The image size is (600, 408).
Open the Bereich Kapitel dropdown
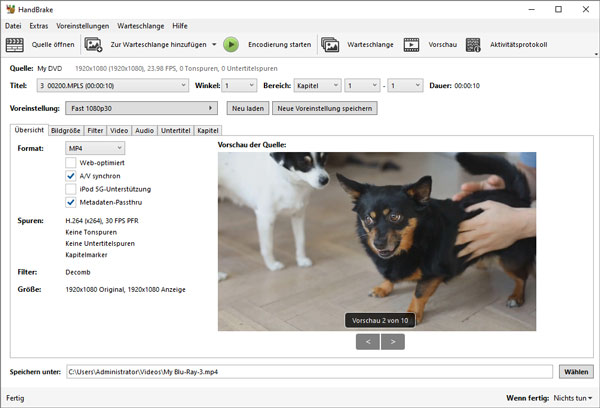point(317,85)
